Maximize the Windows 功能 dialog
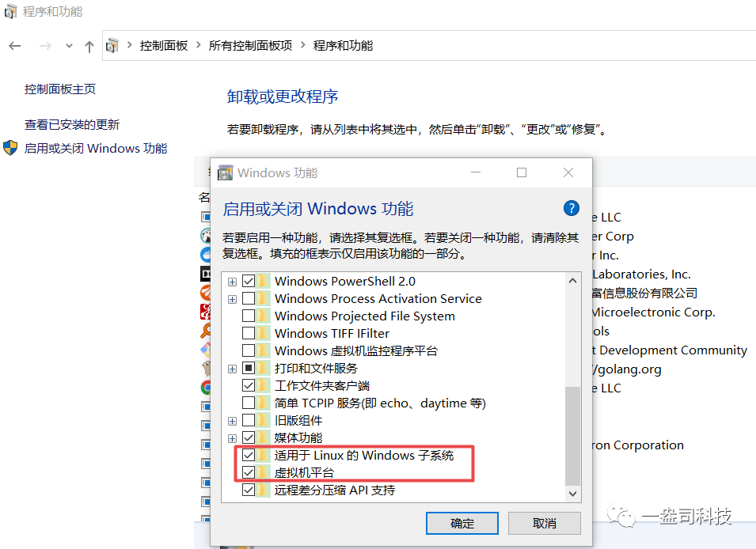 522,172
